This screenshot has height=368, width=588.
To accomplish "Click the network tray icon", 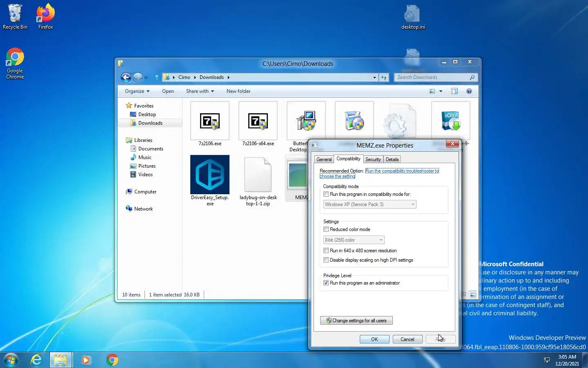I will click(547, 360).
